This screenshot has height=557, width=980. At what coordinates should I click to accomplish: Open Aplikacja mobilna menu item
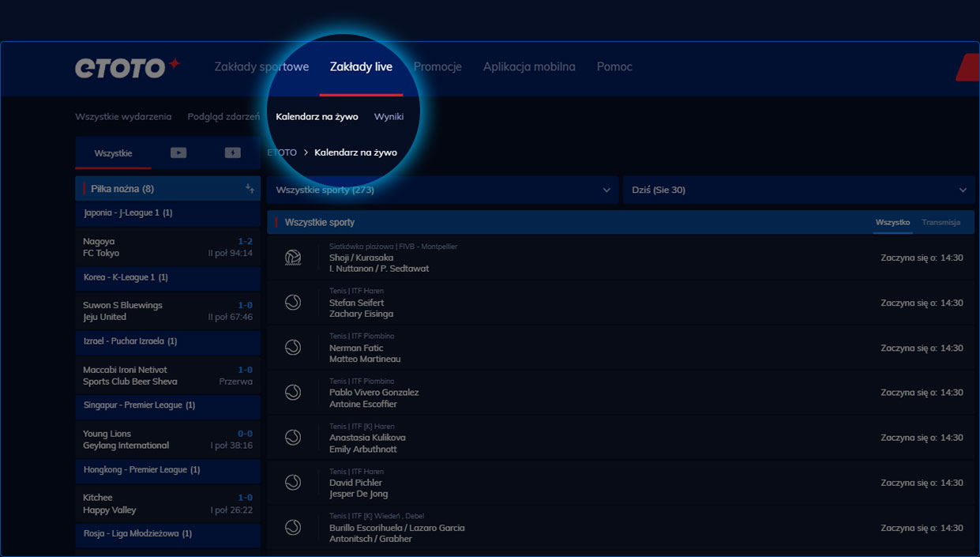[x=529, y=67]
